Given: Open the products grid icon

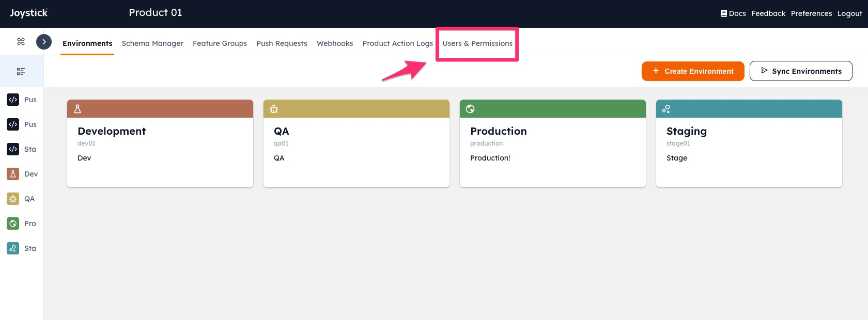Looking at the screenshot, I should [x=21, y=42].
